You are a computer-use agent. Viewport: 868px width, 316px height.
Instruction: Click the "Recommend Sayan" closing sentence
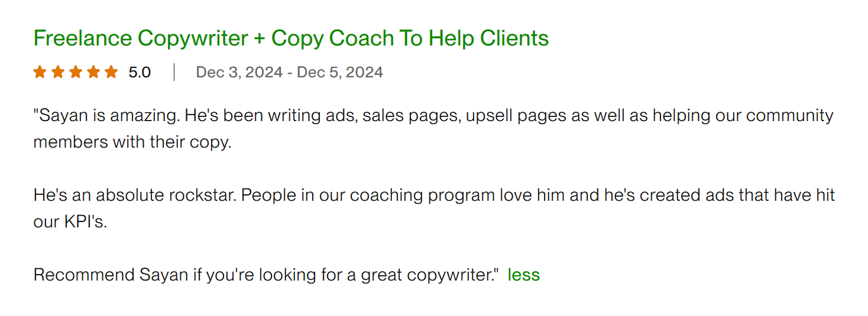click(266, 275)
